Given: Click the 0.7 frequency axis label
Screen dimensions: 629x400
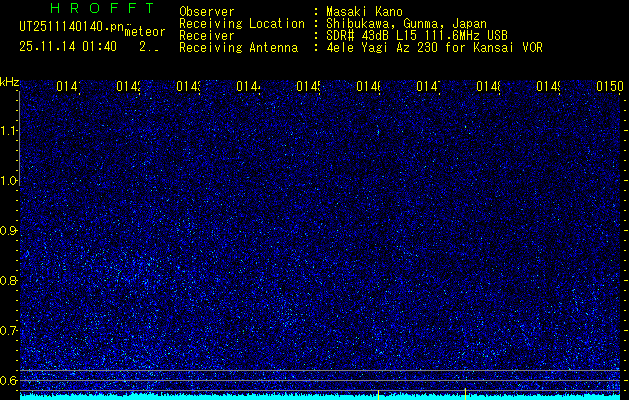Looking at the screenshot, I should click(x=8, y=331).
